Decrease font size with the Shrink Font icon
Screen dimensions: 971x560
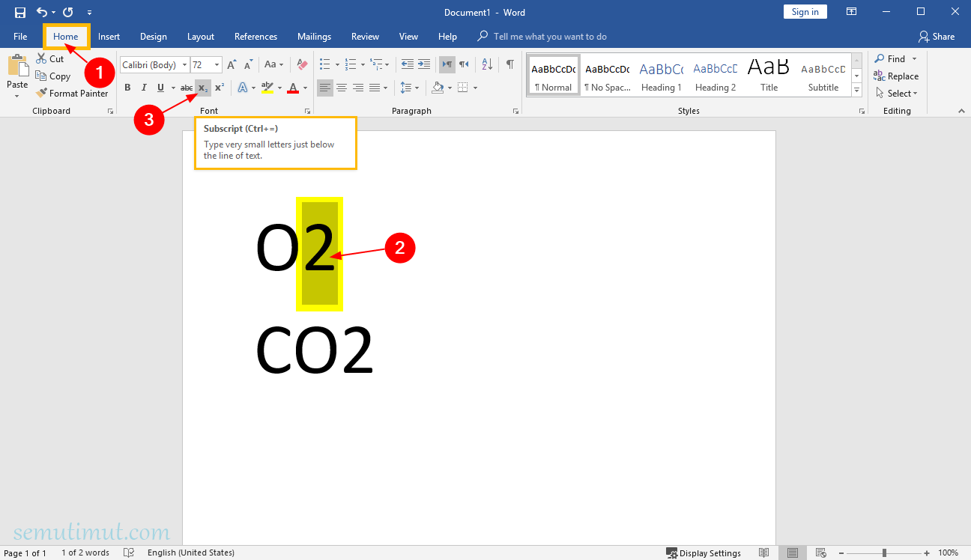tap(249, 64)
